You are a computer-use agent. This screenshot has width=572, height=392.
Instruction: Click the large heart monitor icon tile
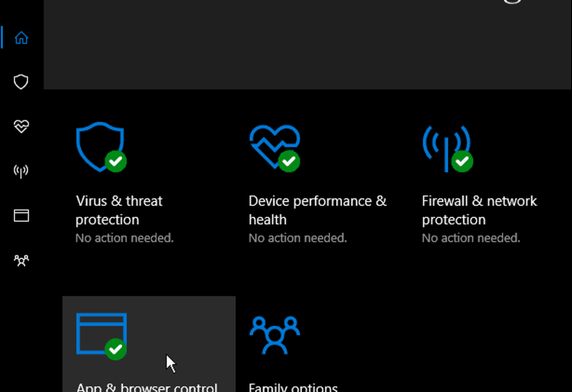273,146
